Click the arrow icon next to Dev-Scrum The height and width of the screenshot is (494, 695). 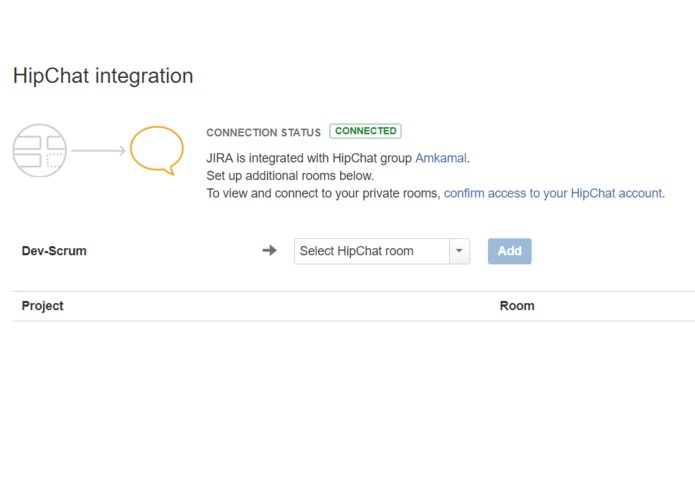point(269,250)
